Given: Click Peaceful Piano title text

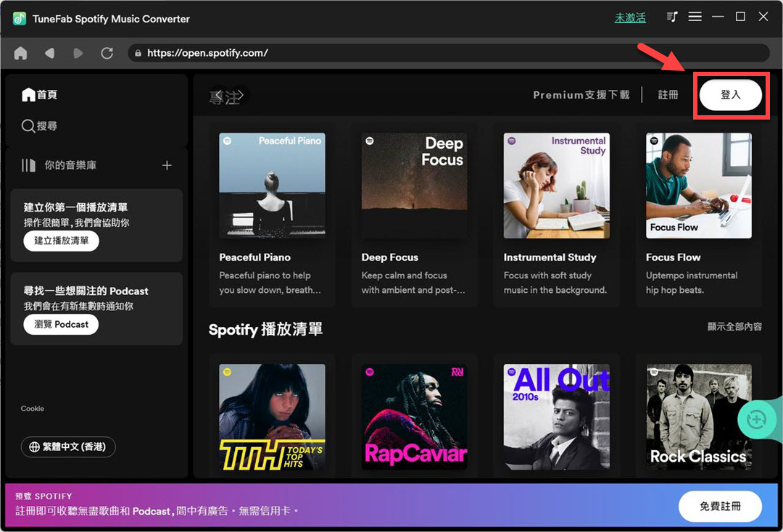Looking at the screenshot, I should click(254, 257).
